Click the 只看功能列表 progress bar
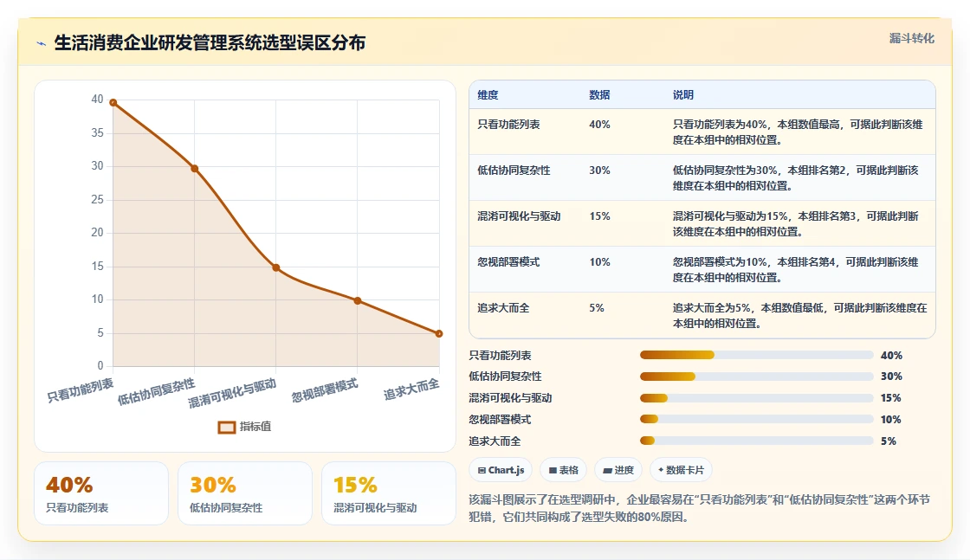The image size is (970, 560). pos(757,355)
